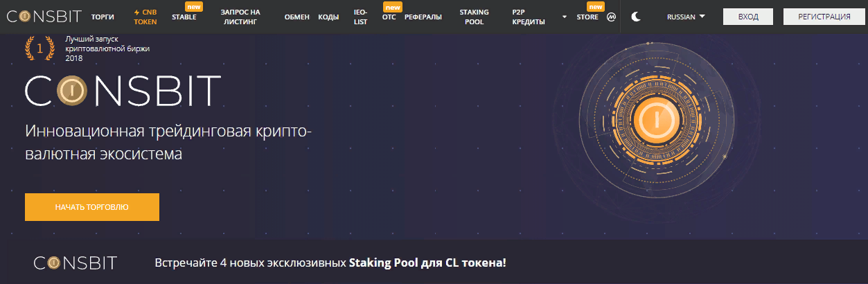Click the Coinsbit logo in bottom banner
The image size is (868, 284).
tap(76, 263)
